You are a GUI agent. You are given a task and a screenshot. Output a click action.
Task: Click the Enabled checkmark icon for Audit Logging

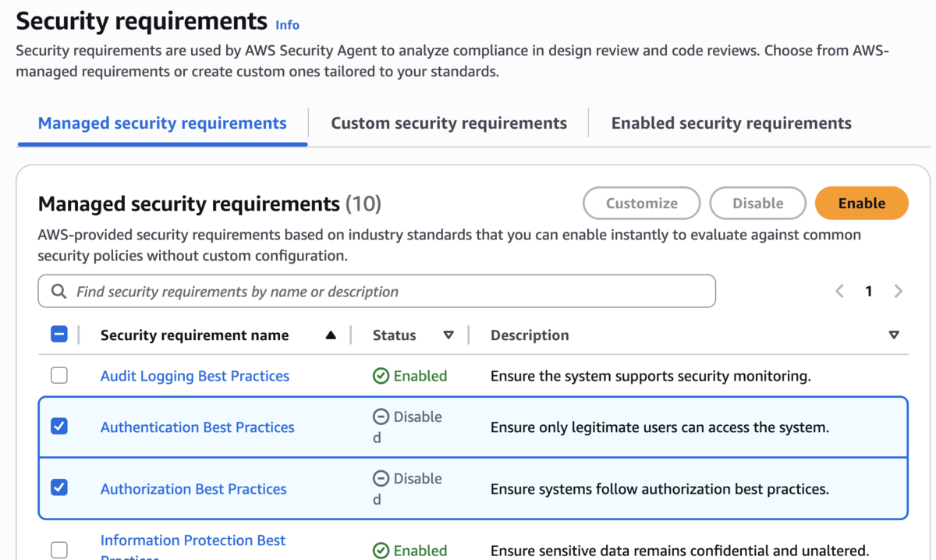click(381, 376)
